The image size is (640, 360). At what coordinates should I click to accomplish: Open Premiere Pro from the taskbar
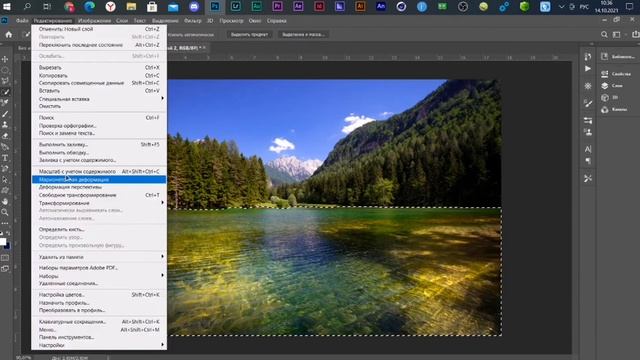pos(277,7)
